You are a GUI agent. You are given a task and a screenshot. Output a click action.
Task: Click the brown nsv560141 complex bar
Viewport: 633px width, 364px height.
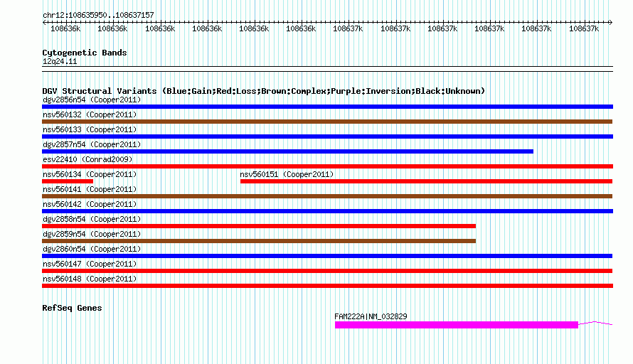pos(327,196)
